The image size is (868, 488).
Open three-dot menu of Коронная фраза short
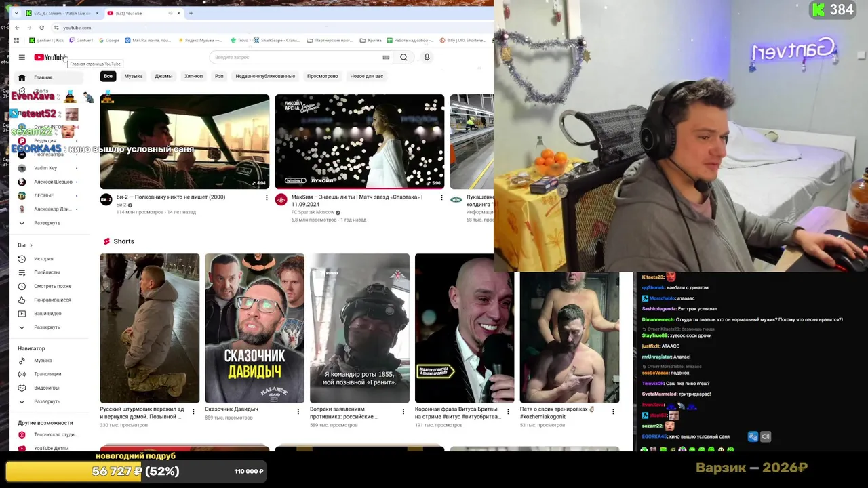click(508, 411)
